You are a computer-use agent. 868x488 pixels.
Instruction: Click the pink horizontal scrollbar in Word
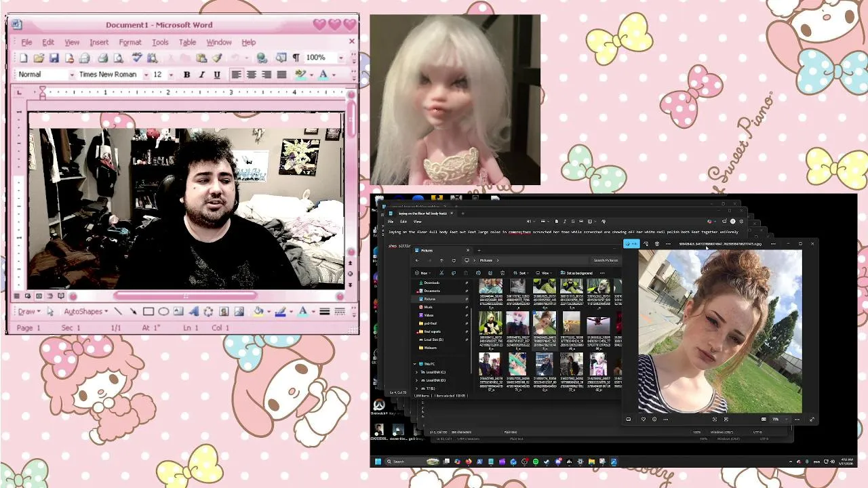coord(186,296)
